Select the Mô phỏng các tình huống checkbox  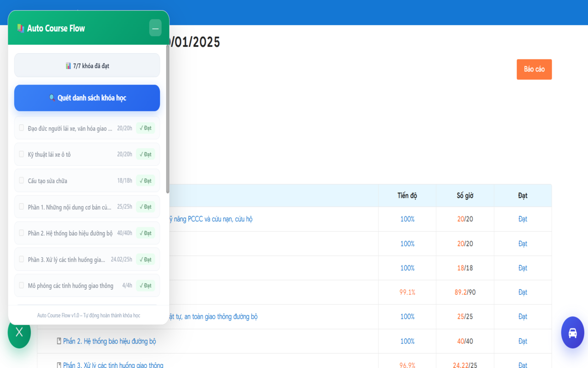[22, 285]
